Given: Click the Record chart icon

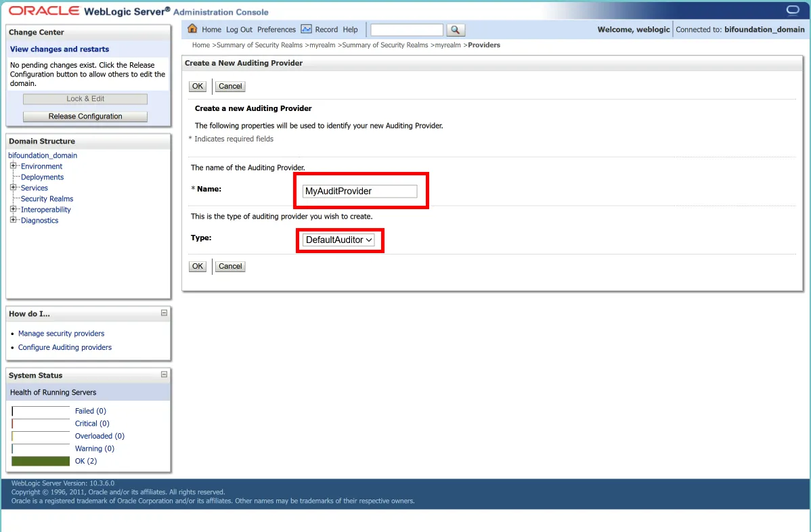Looking at the screenshot, I should pos(306,29).
